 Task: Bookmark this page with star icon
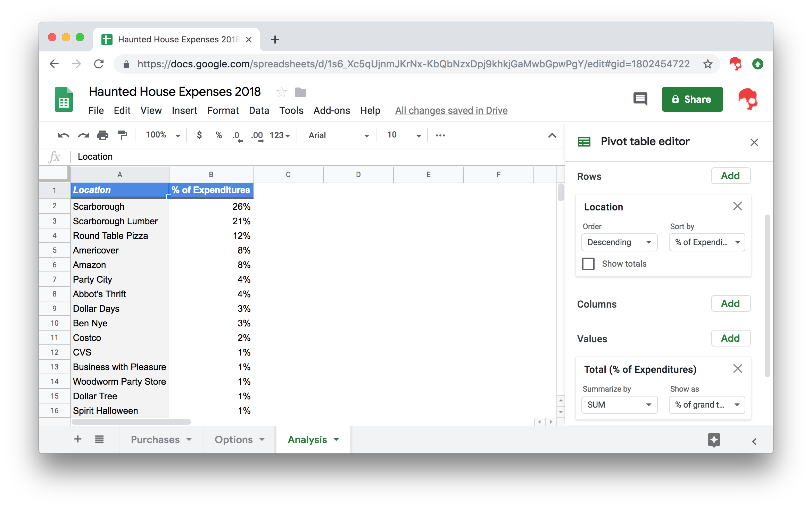point(708,64)
